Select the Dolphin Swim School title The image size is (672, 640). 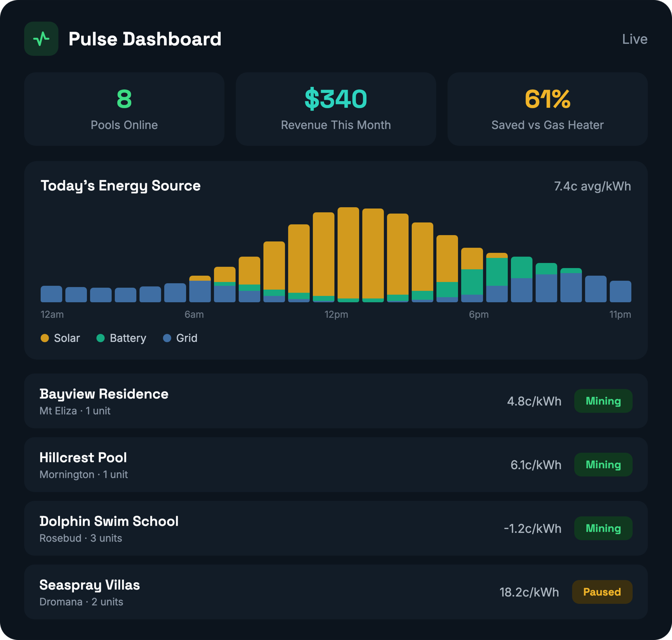[x=109, y=521]
